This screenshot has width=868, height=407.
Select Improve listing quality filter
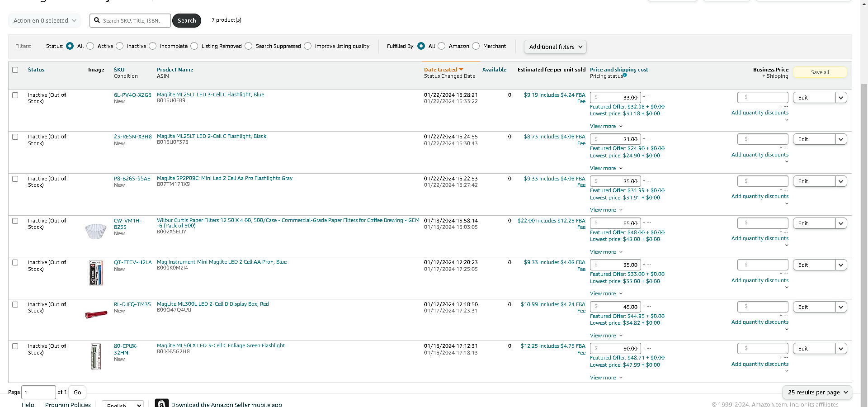tap(308, 46)
